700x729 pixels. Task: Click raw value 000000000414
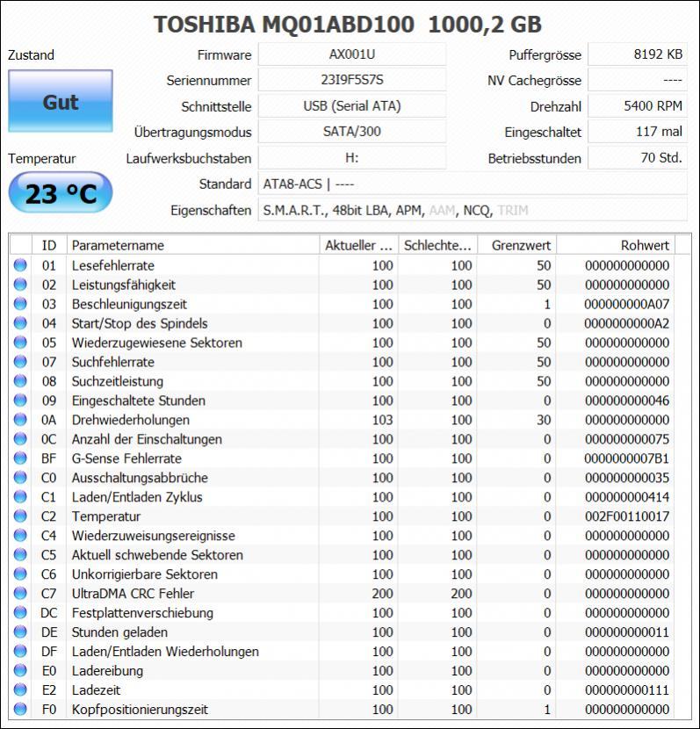click(x=626, y=497)
